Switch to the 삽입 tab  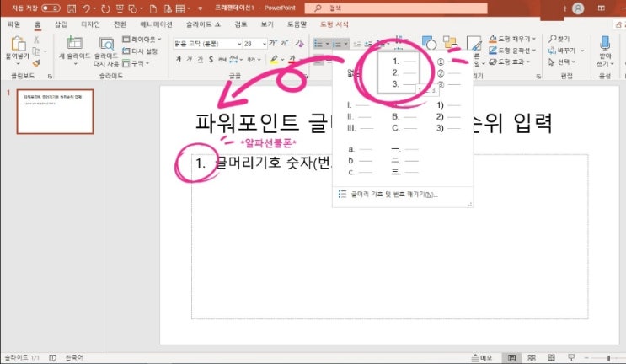click(x=61, y=24)
